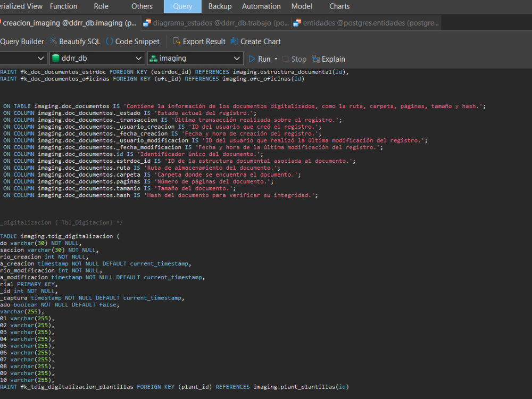Expand the connection dropdown arrow
This screenshot has height=399, width=532.
41,59
